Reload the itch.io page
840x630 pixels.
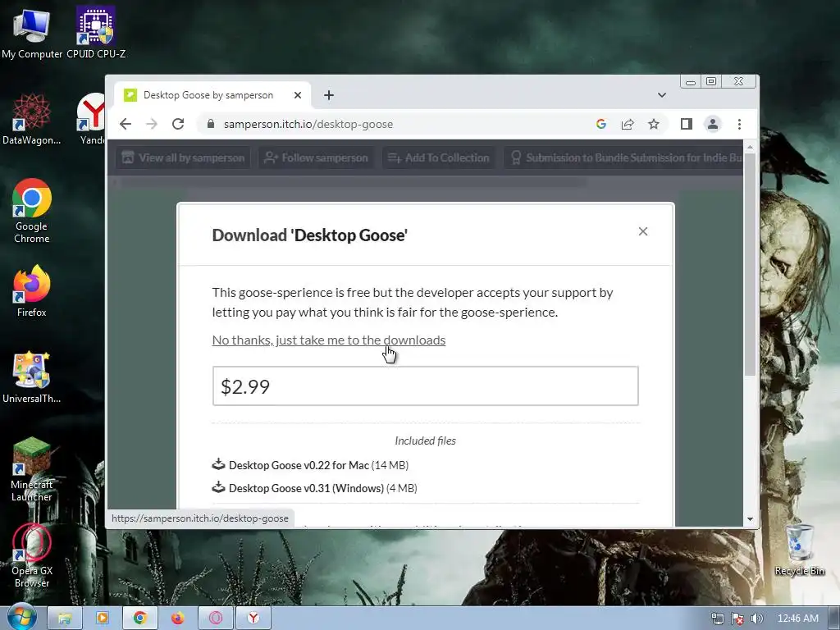pyautogui.click(x=178, y=125)
